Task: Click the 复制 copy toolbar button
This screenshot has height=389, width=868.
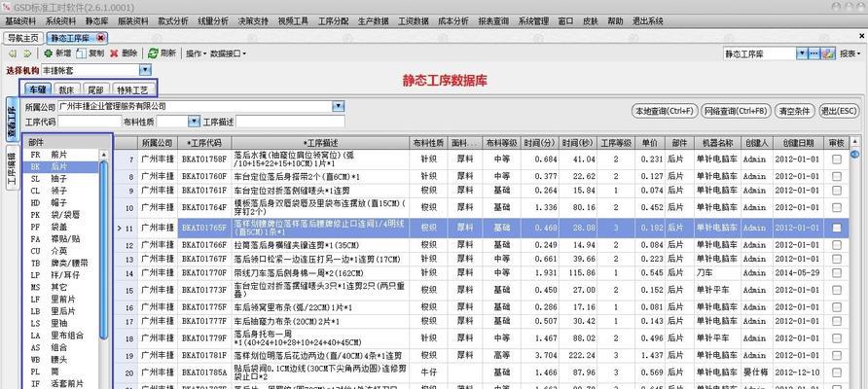Action: (x=90, y=53)
